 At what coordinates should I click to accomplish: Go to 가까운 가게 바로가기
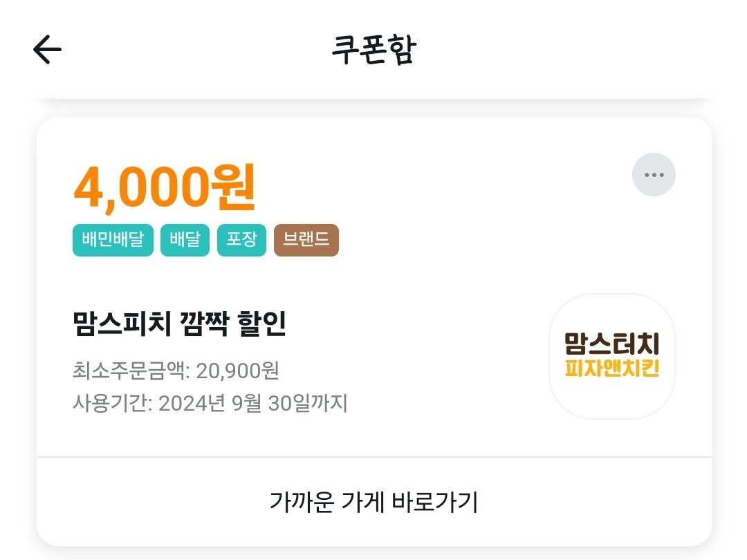pos(374,501)
